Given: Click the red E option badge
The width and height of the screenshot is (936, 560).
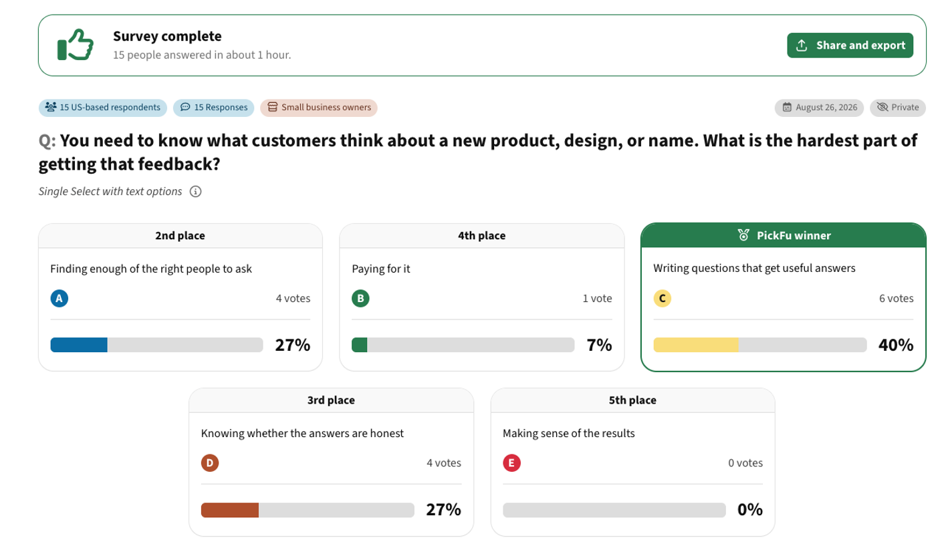Looking at the screenshot, I should point(511,462).
